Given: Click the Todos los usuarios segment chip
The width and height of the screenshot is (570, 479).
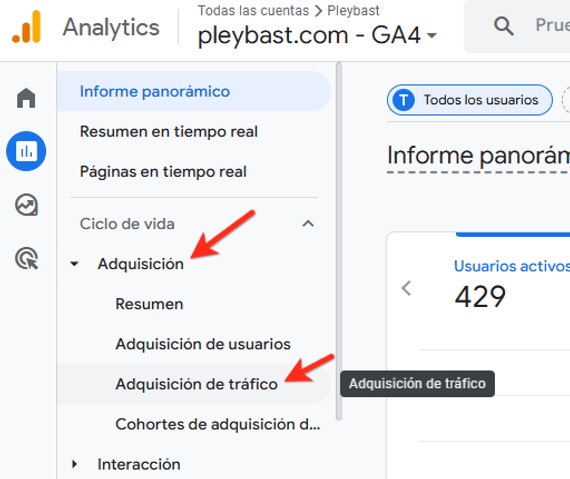Looking at the screenshot, I should pos(470,100).
